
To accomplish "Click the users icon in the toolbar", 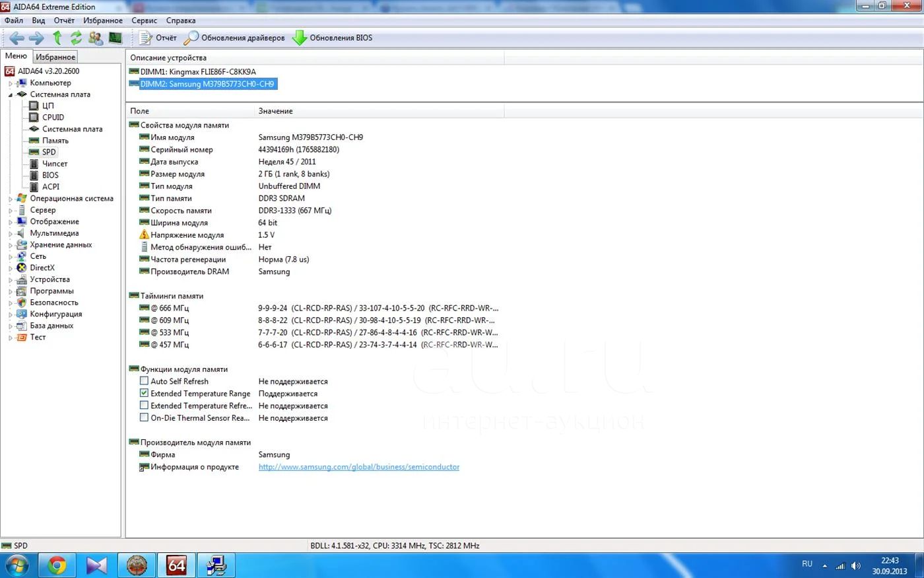I will [x=96, y=38].
